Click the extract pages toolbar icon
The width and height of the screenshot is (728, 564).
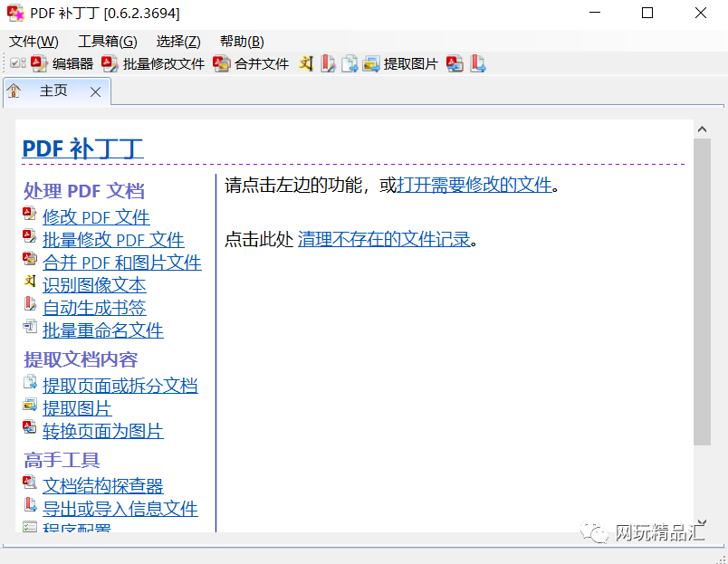[x=350, y=63]
